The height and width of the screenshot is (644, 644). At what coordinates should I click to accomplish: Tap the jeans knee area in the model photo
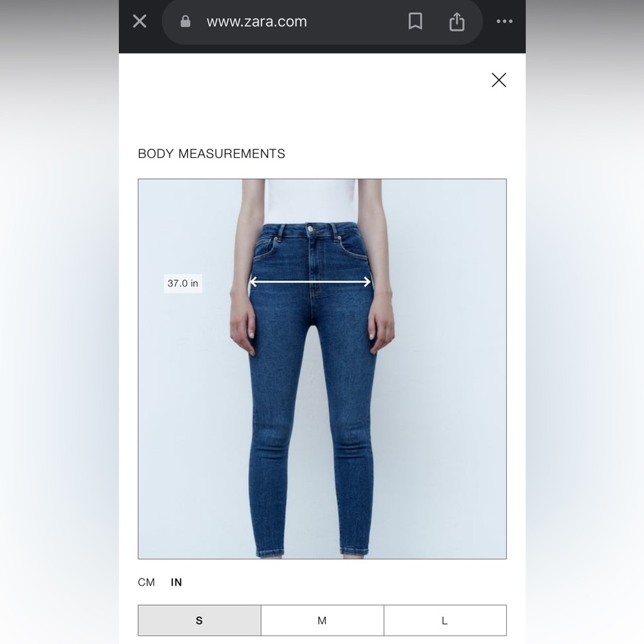(x=312, y=437)
